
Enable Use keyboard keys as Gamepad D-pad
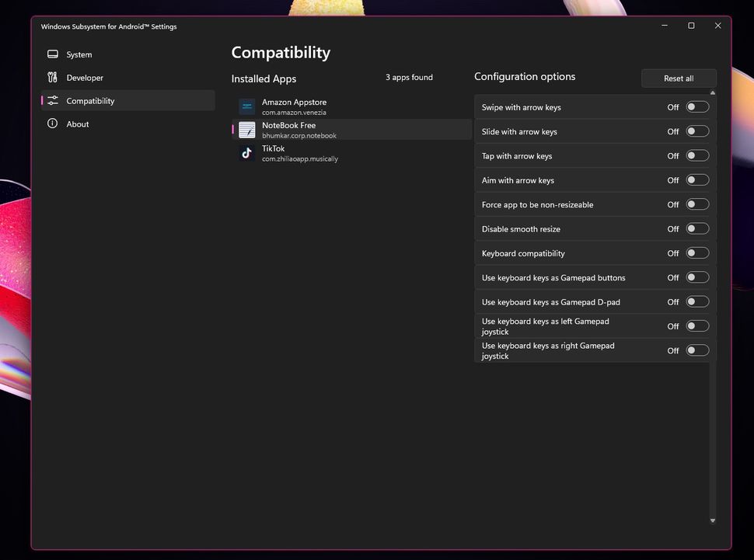(697, 301)
